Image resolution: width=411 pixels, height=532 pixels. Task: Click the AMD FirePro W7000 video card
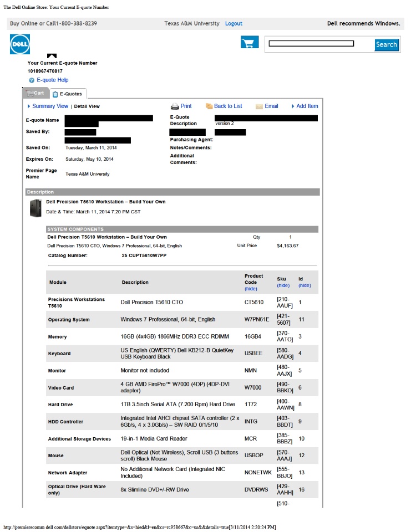pos(175,387)
